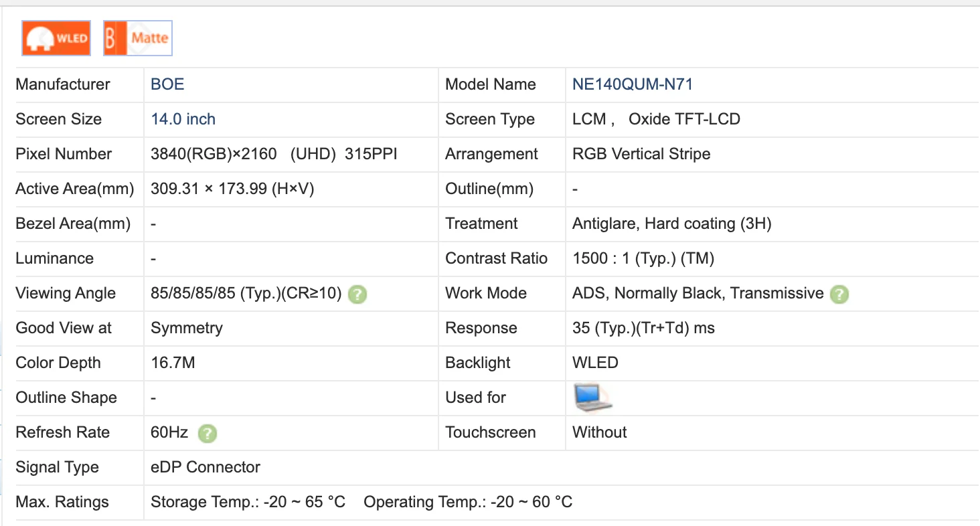Click the WLED backlight badge icon

click(x=56, y=38)
